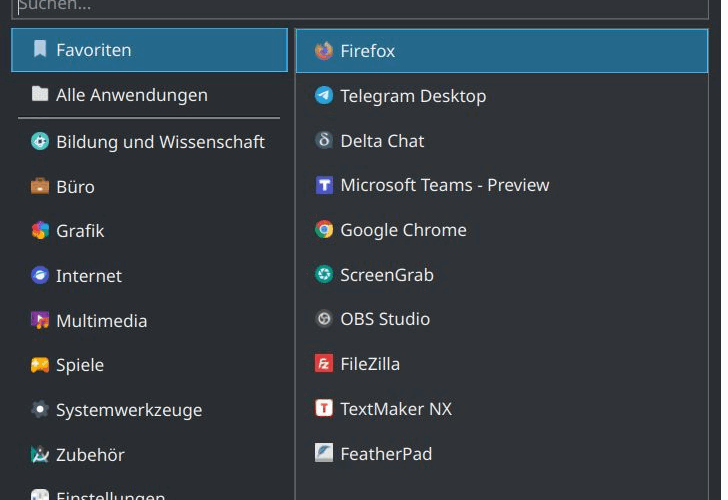Click the Spiele gamepad icon
The width and height of the screenshot is (728, 500).
[x=40, y=365]
